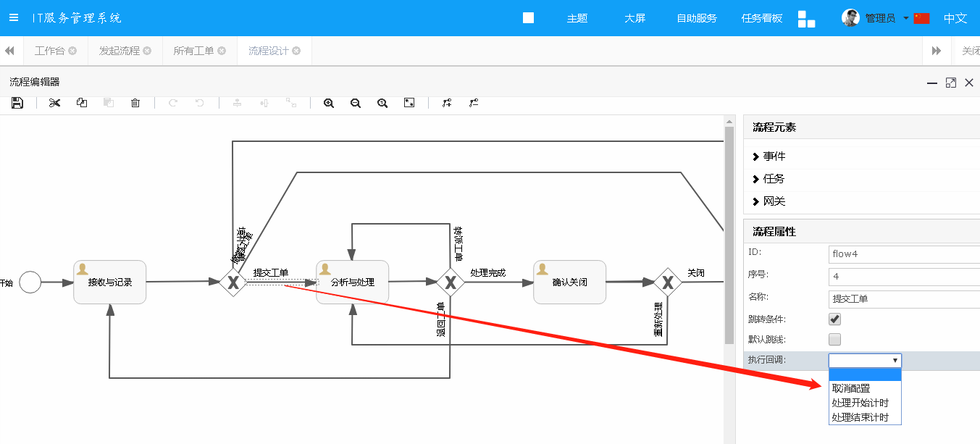The height and width of the screenshot is (444, 980).
Task: Expand the 任务 element group
Action: pos(768,179)
